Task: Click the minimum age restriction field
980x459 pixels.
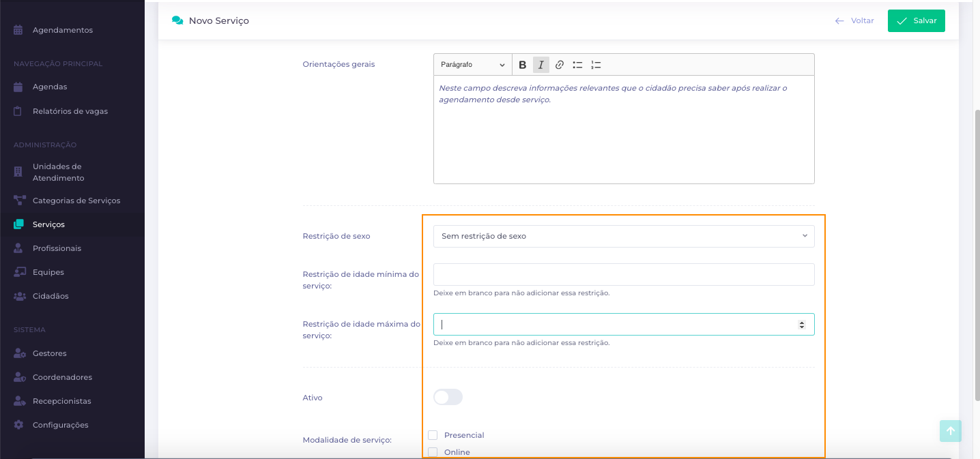Action: [624, 274]
